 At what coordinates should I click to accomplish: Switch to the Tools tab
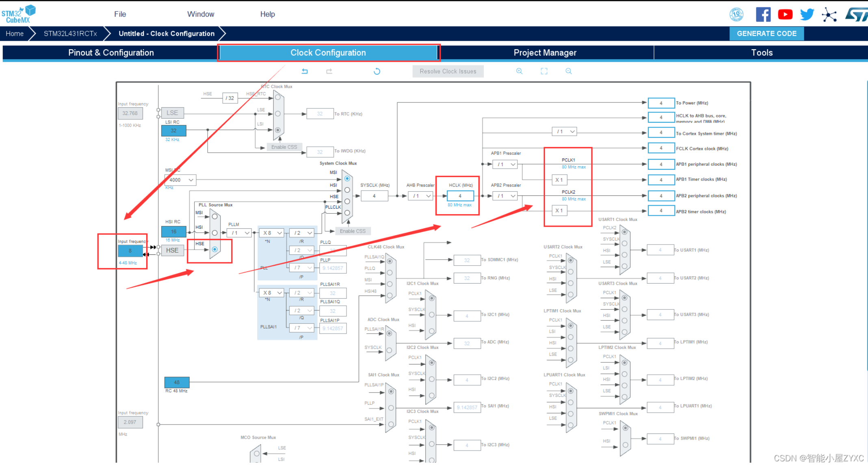pyautogui.click(x=762, y=52)
